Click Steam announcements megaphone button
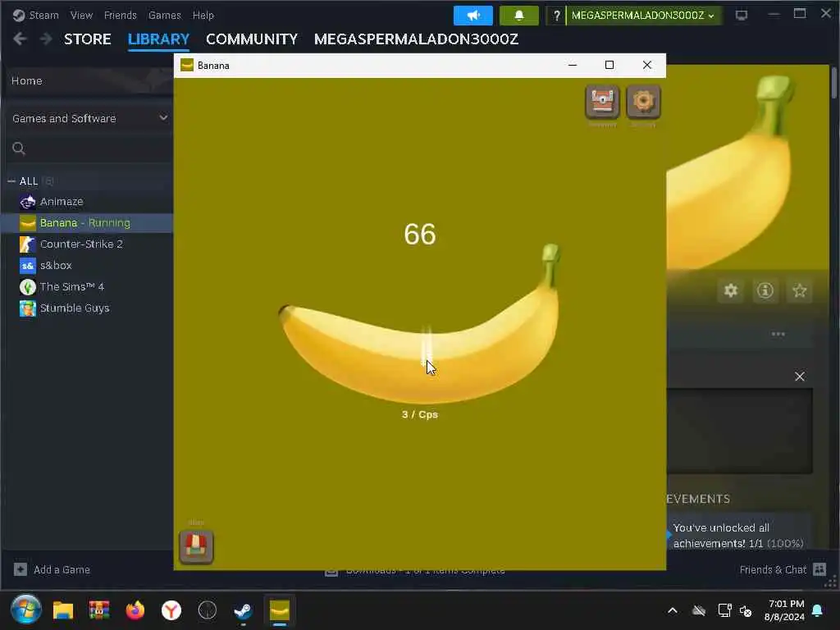The width and height of the screenshot is (840, 630). [x=473, y=15]
